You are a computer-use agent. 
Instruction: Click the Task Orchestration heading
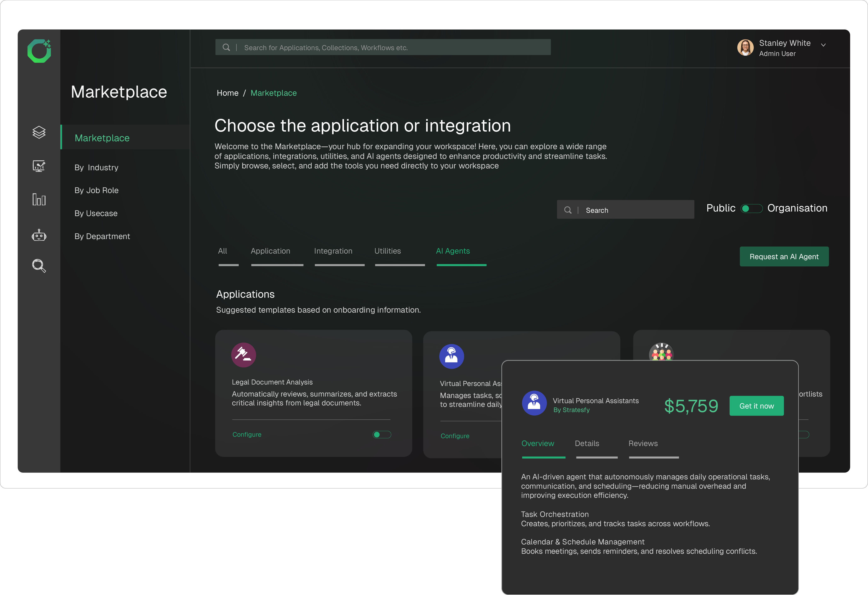tap(555, 514)
